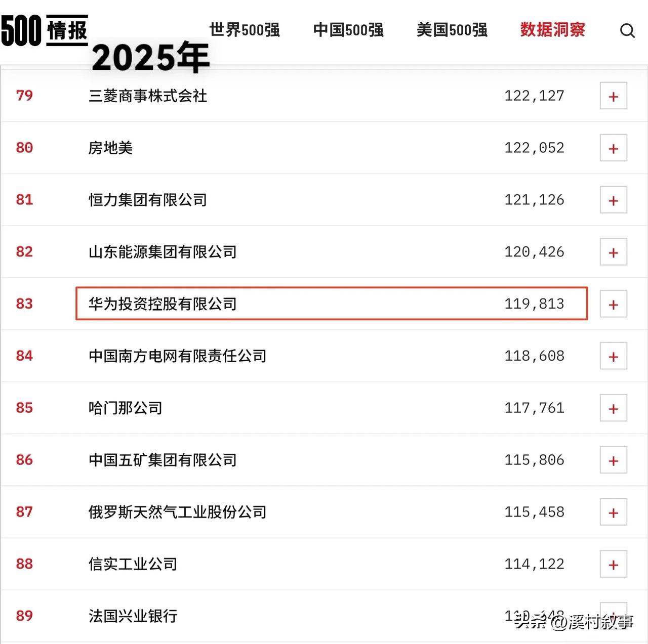Screen dimensions: 648x644
Task: Open the 世界500强 menu tab
Action: [x=245, y=30]
